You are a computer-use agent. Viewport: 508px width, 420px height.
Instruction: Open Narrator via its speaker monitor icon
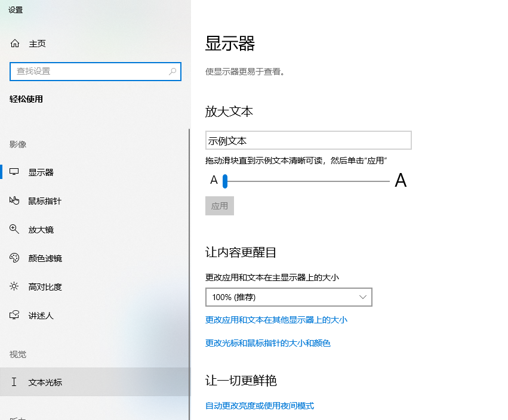15,316
